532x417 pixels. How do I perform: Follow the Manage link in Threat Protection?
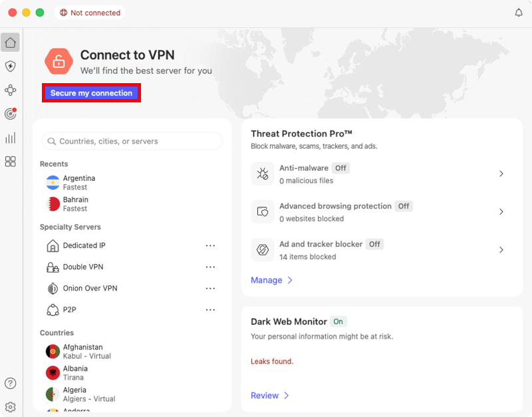[268, 280]
